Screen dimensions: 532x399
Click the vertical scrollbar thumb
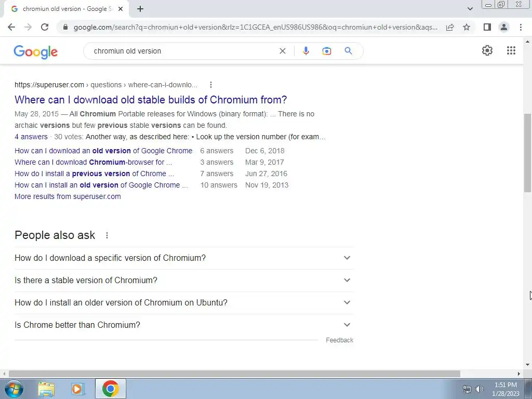[x=527, y=153]
